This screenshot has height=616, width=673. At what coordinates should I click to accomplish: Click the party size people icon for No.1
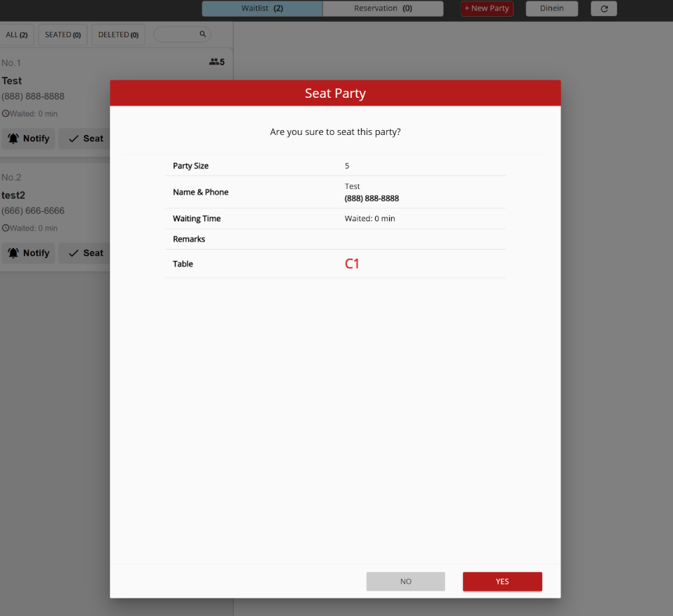214,62
